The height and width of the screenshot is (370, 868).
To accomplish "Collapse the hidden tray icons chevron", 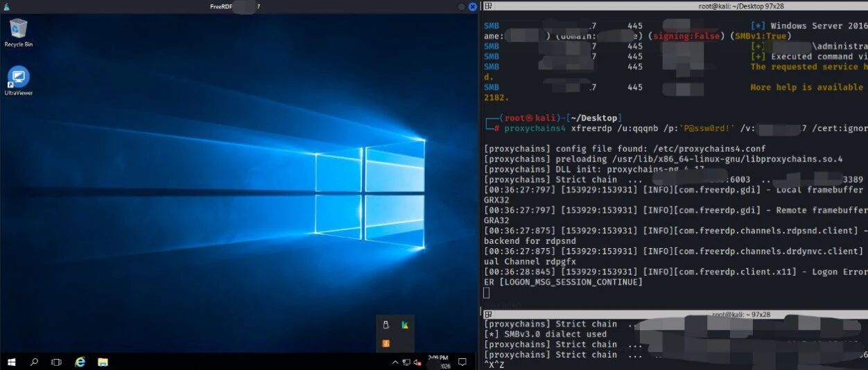I will point(396,362).
